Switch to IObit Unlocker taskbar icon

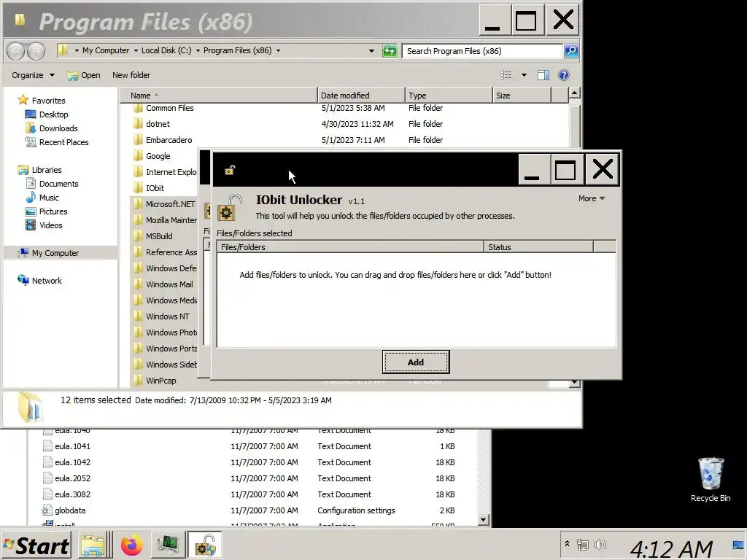205,545
